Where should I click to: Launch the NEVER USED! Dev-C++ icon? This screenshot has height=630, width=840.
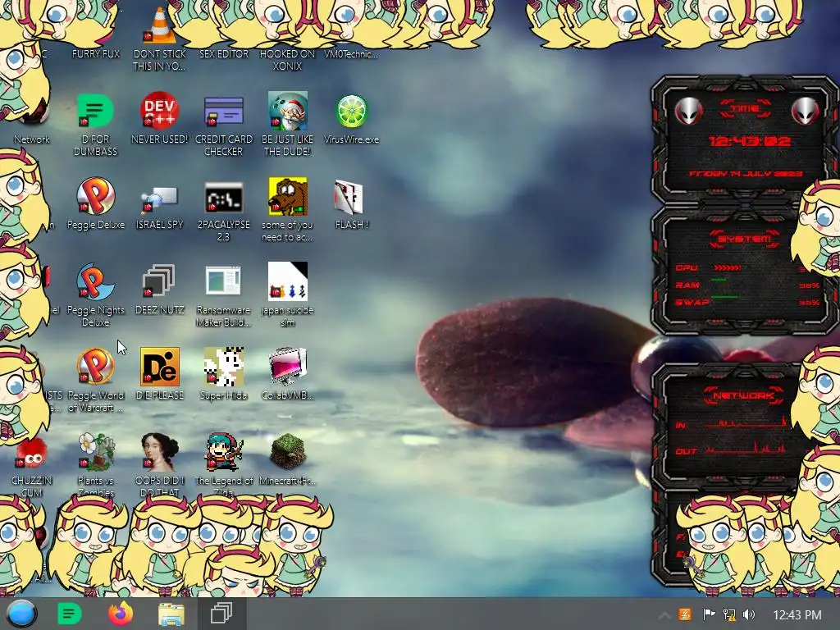(159, 111)
